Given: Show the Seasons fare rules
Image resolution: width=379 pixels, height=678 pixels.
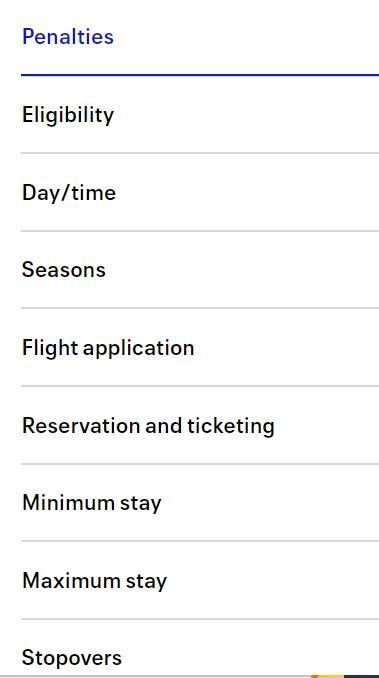Looking at the screenshot, I should 200,270.
